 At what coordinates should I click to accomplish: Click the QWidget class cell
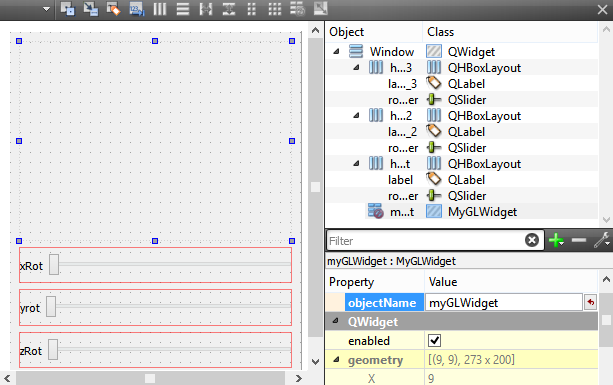tap(471, 52)
